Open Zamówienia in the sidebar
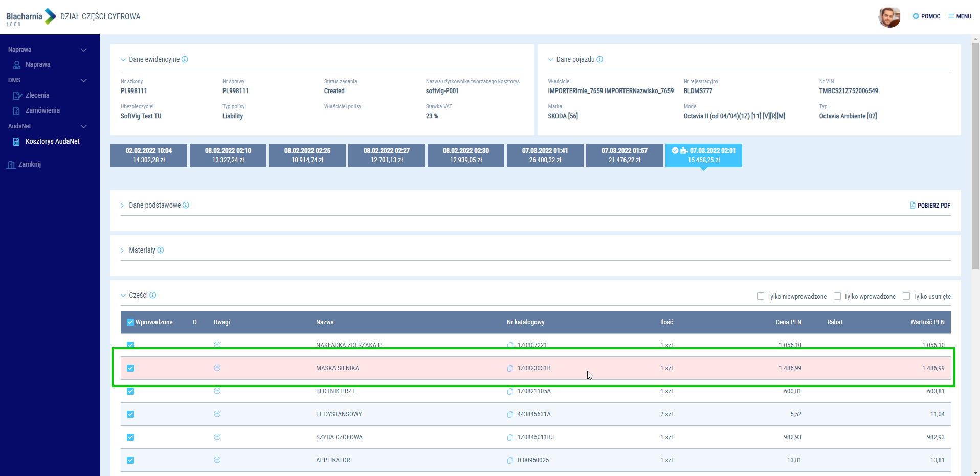The image size is (980, 476). (42, 111)
